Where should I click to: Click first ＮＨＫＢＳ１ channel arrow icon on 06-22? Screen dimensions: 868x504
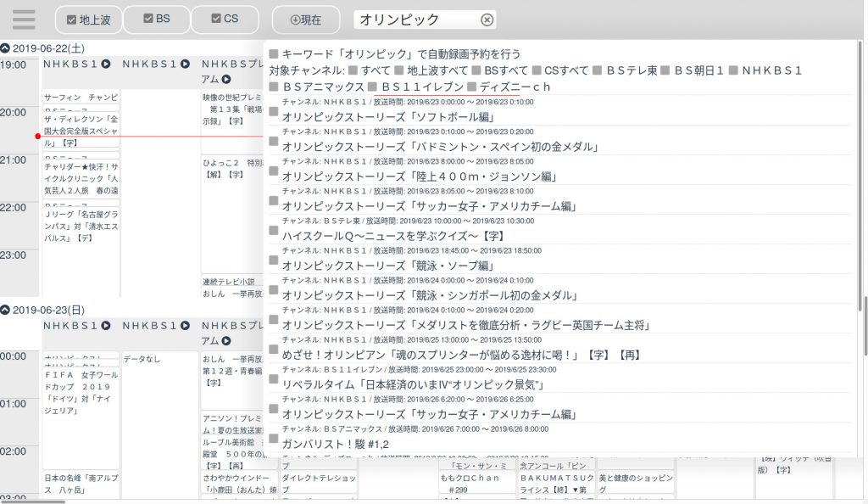(106, 64)
